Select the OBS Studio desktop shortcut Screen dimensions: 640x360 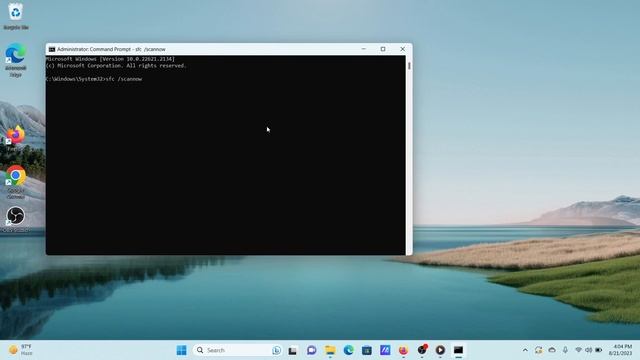pos(16,220)
